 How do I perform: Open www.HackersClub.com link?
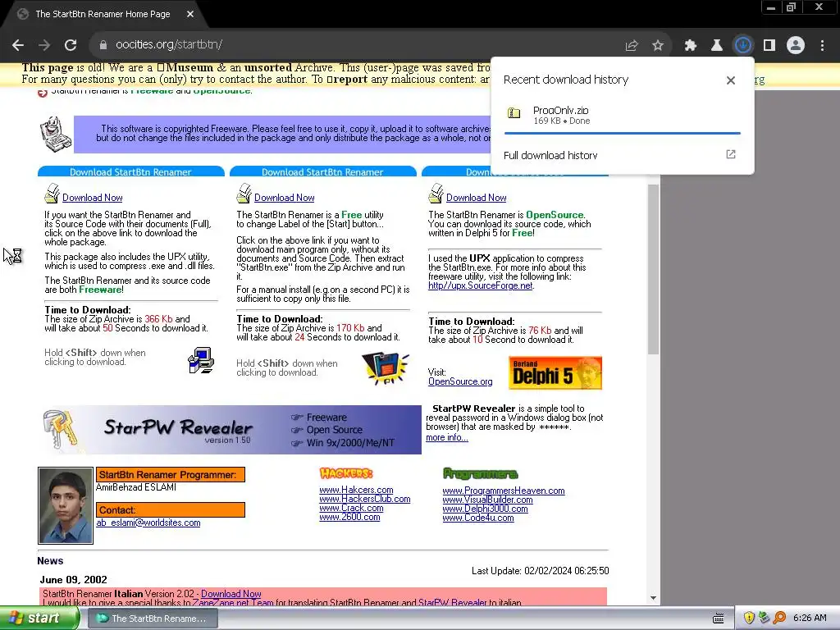click(365, 499)
